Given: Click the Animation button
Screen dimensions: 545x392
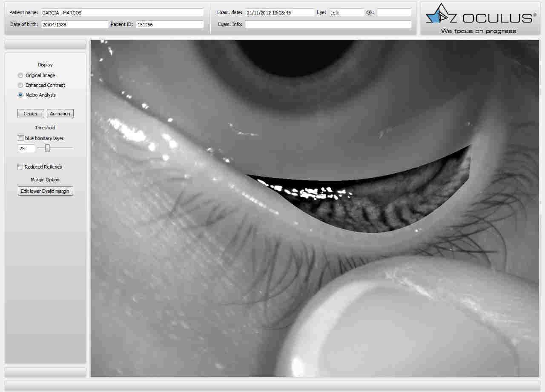Looking at the screenshot, I should 60,114.
